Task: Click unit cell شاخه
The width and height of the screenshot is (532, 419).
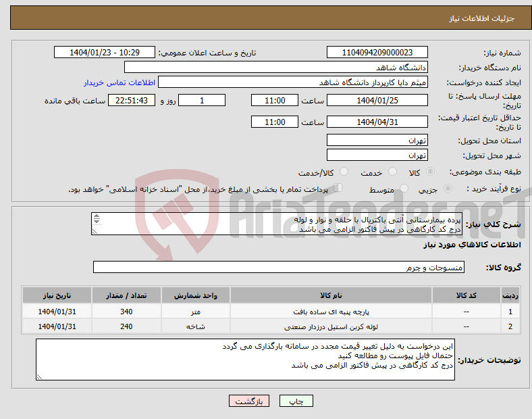Action: pyautogui.click(x=196, y=326)
